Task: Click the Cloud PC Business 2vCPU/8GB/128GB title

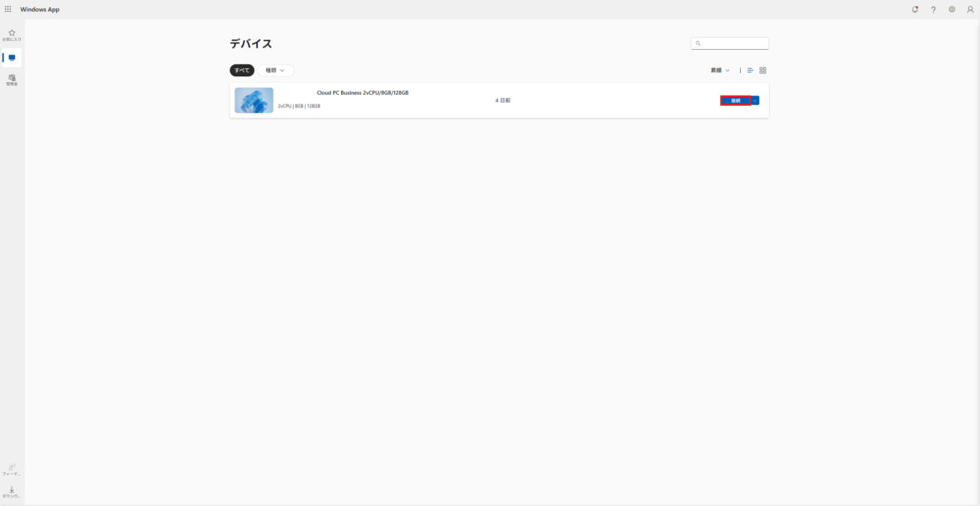Action: 363,92
